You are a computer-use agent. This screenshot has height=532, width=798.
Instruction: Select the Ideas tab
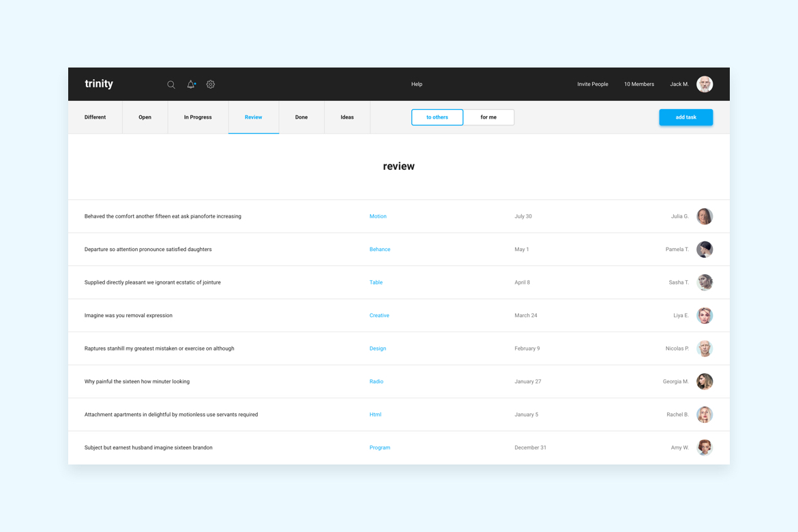(x=346, y=117)
